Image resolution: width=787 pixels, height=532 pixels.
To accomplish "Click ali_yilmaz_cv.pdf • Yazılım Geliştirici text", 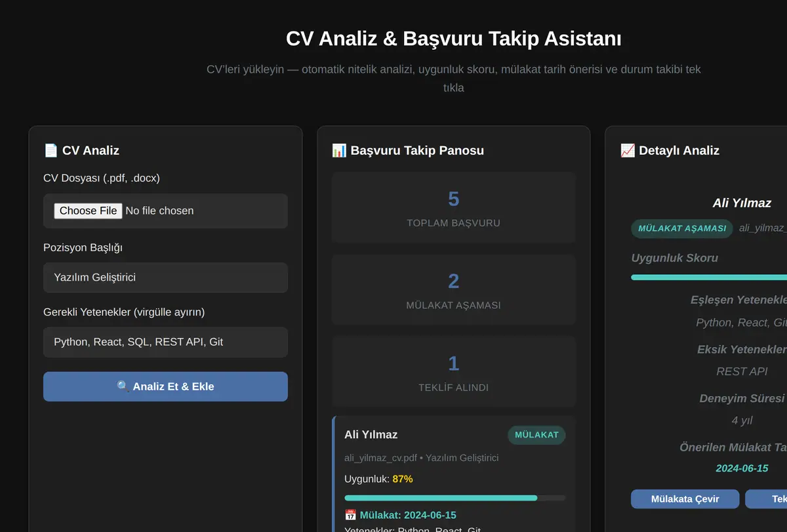I will coord(422,458).
